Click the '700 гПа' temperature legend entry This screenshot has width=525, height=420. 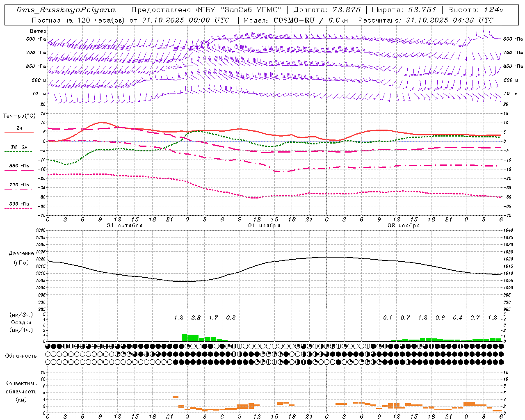(x=19, y=185)
